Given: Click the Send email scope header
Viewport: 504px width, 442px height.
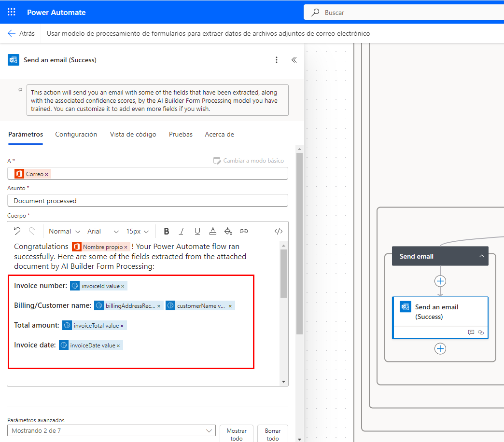Looking at the screenshot, I should 440,256.
